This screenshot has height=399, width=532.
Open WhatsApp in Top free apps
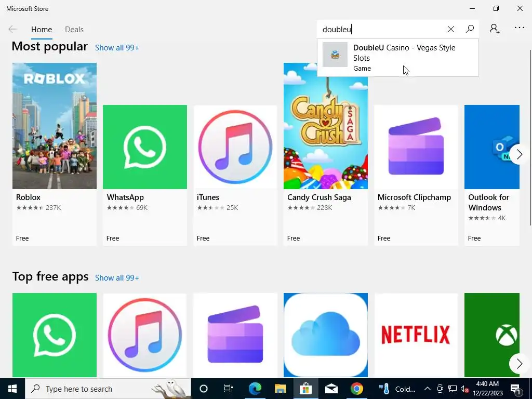click(x=54, y=335)
